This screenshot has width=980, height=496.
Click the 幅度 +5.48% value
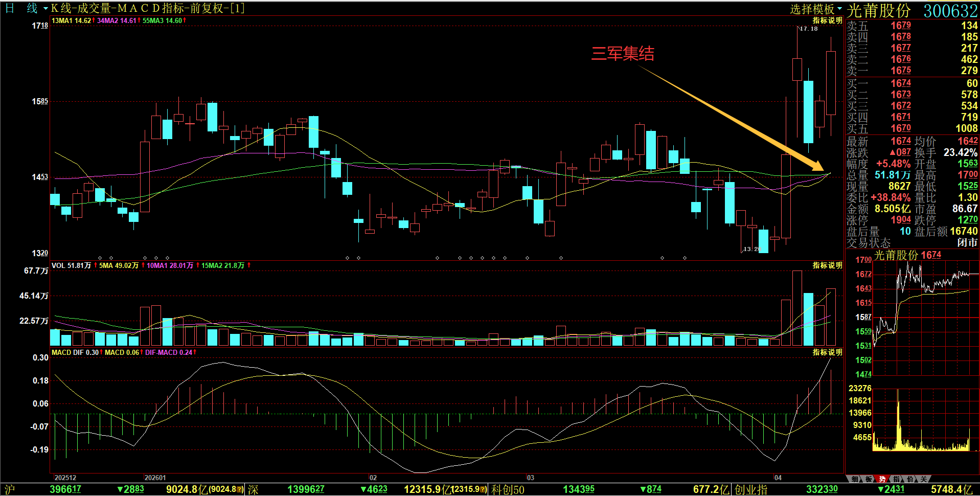pyautogui.click(x=893, y=164)
